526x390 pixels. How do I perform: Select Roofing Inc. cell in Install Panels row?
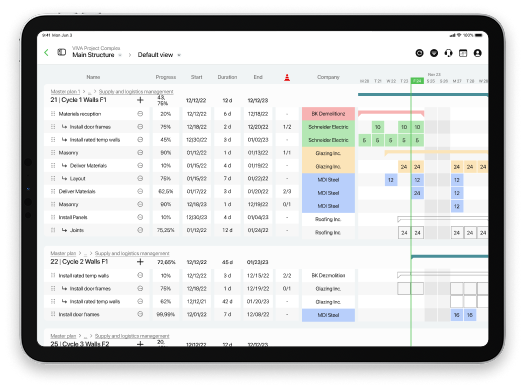328,219
